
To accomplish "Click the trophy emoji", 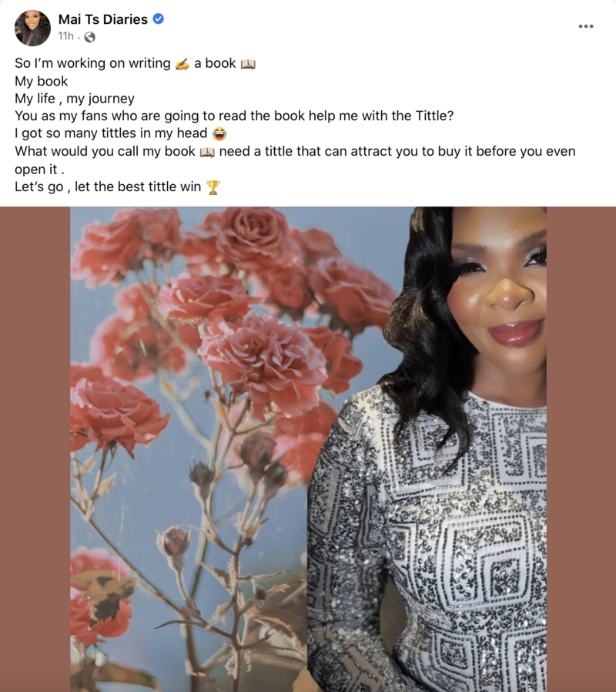I will click(213, 187).
